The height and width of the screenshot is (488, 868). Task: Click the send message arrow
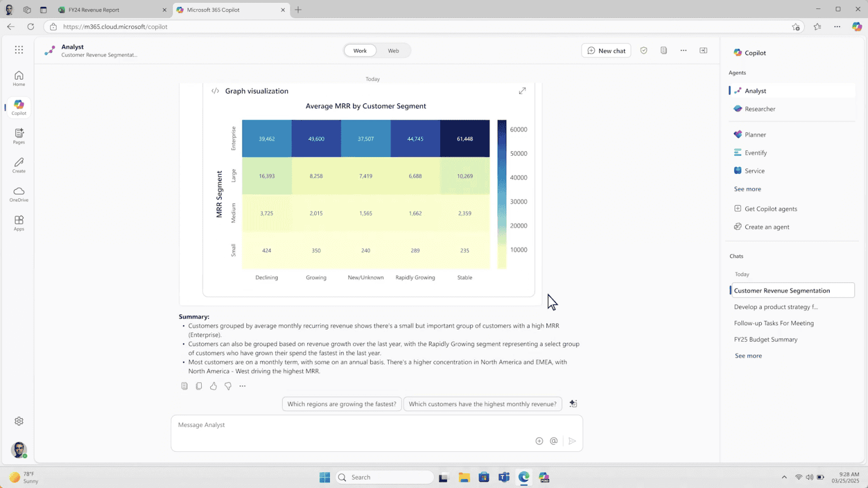[572, 441]
